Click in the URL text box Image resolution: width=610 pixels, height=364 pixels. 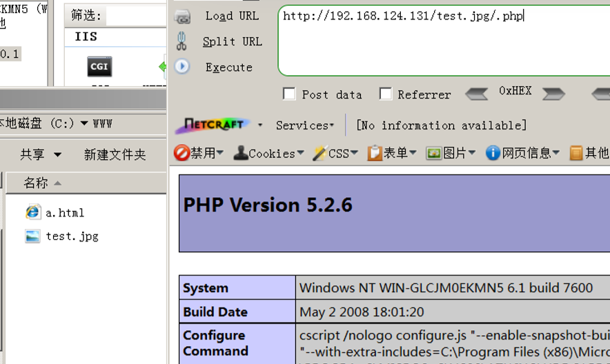click(444, 41)
